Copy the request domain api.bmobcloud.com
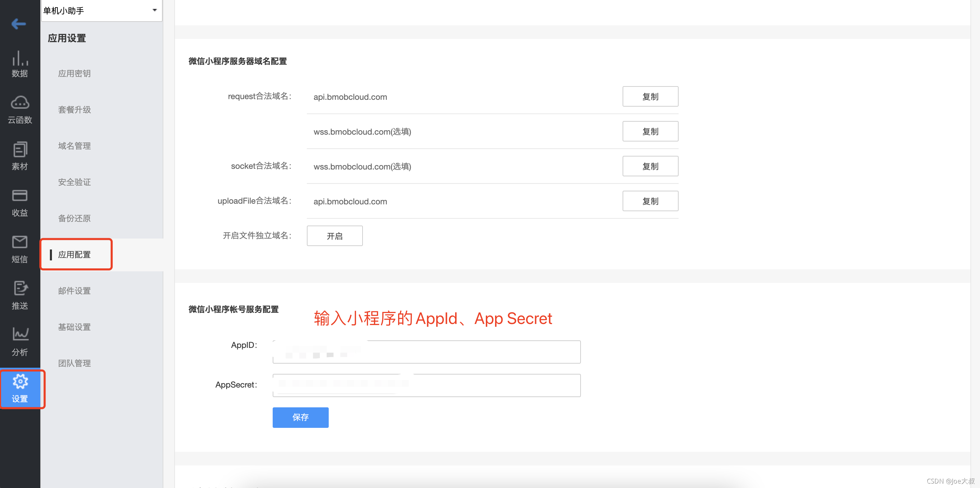Viewport: 980px width, 488px height. (650, 97)
